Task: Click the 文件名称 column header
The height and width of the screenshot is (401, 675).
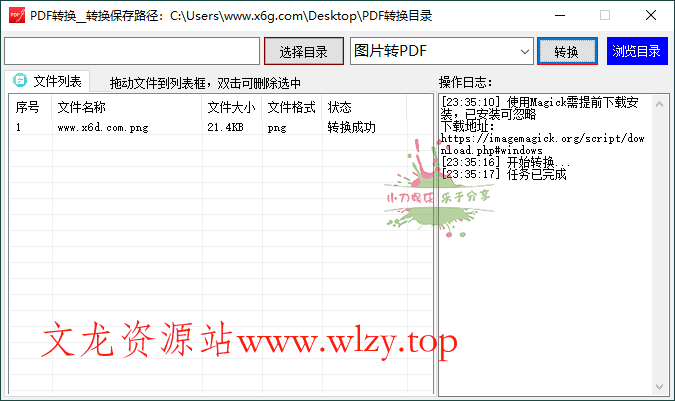Action: (x=127, y=107)
